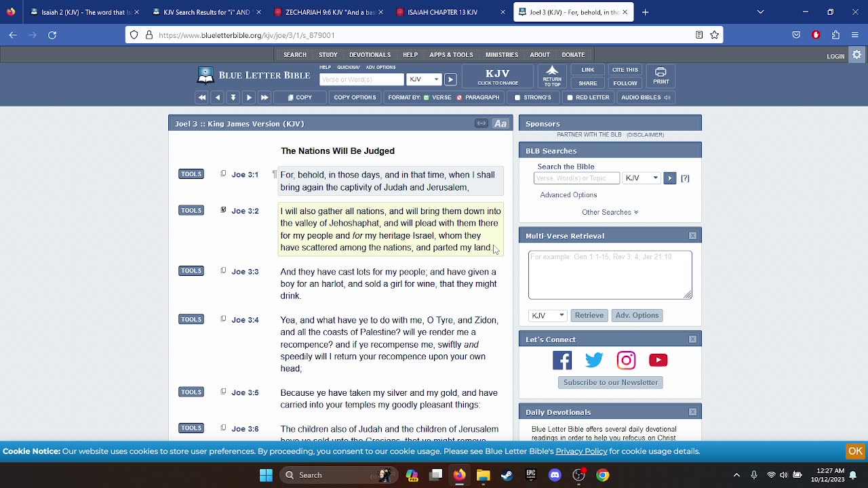Close the Multi-Verse Retrieval panel
The height and width of the screenshot is (488, 868).
tap(692, 236)
